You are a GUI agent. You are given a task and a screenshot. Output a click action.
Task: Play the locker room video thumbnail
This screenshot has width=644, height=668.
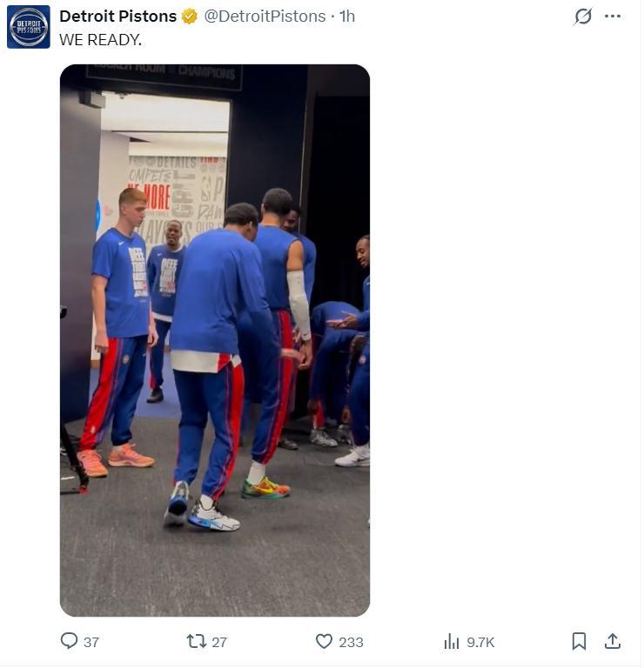click(215, 341)
